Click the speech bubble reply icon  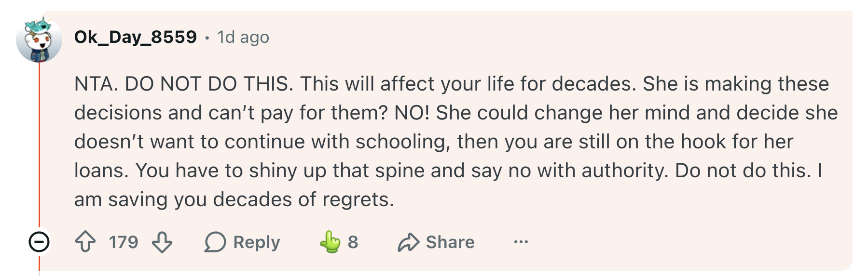(x=215, y=242)
